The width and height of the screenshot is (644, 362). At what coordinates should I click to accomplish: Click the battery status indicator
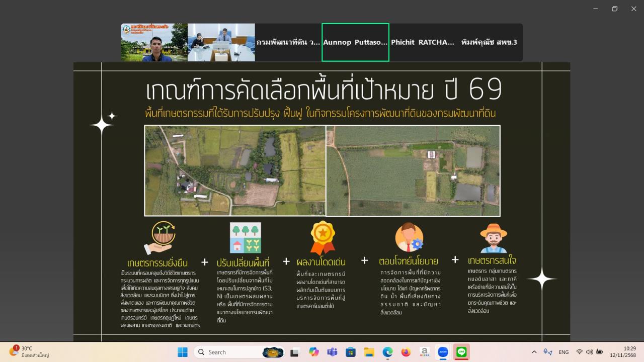[600, 352]
